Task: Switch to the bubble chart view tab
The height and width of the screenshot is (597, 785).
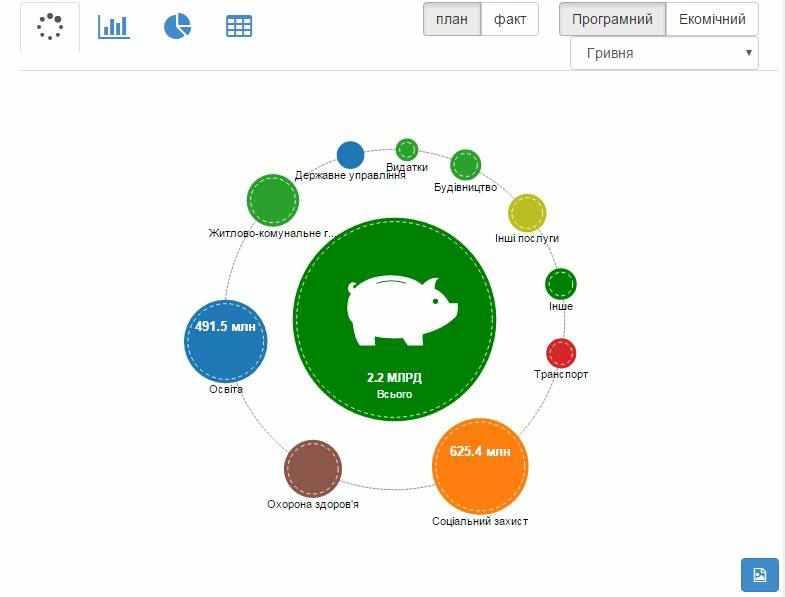Action: coord(50,27)
